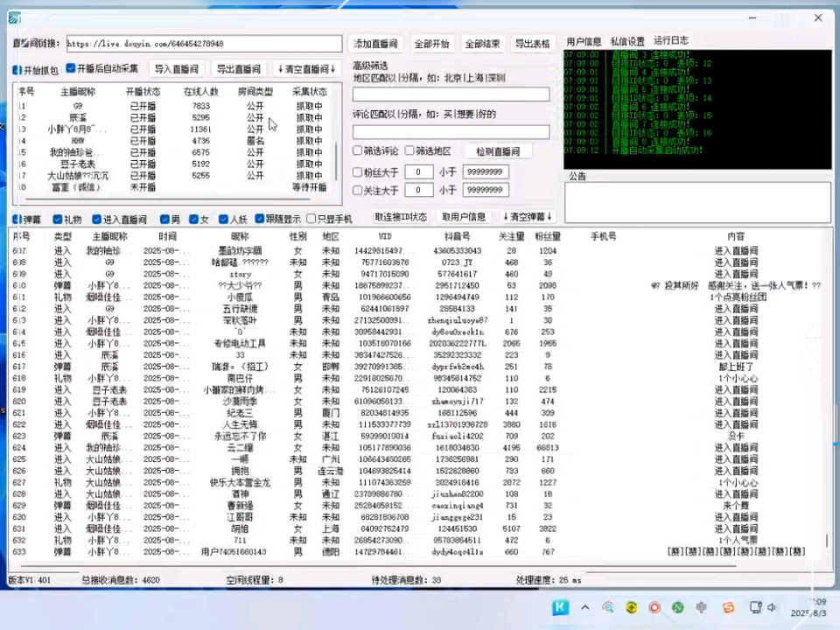This screenshot has width=840, height=630.
Task: Toggle the 弹幕 filter checkbox
Action: pos(17,219)
